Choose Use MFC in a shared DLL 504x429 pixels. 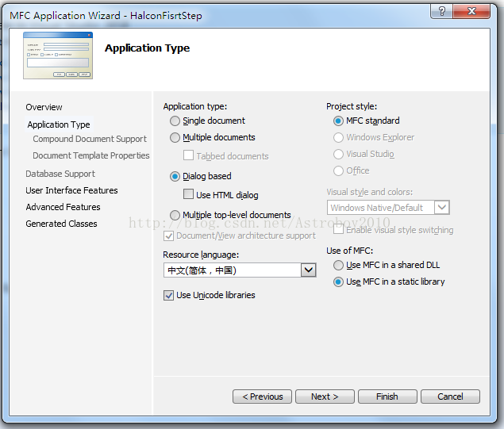click(338, 265)
